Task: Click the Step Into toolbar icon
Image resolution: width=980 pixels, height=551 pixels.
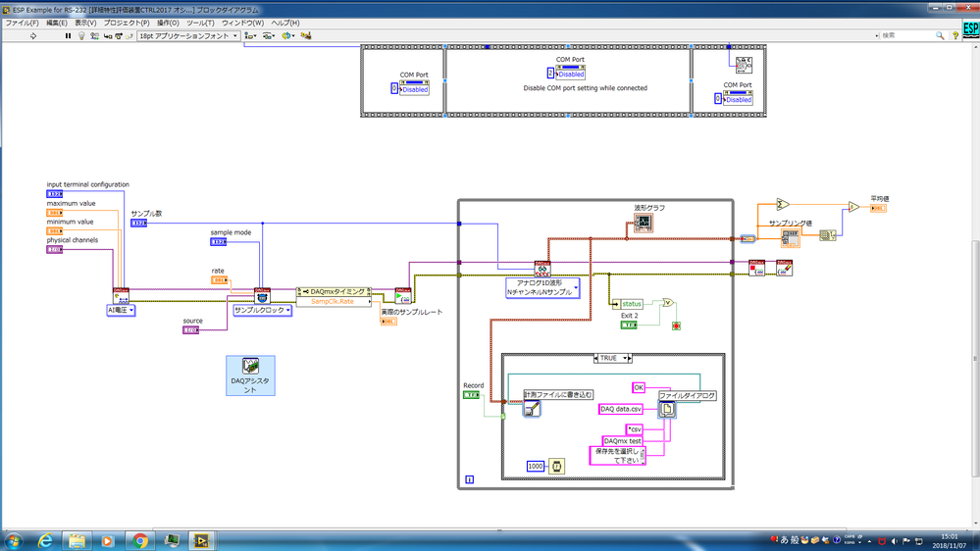Action: tap(108, 36)
